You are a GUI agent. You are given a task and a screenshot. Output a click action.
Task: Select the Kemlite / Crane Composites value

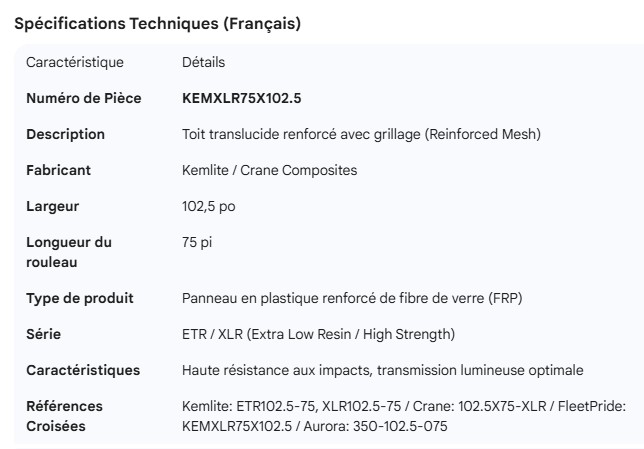[269, 170]
